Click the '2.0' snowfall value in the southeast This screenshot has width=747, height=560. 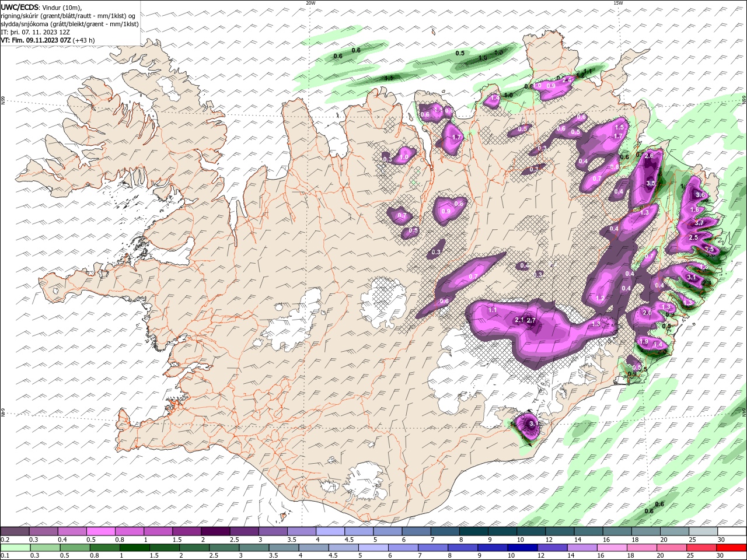point(647,313)
